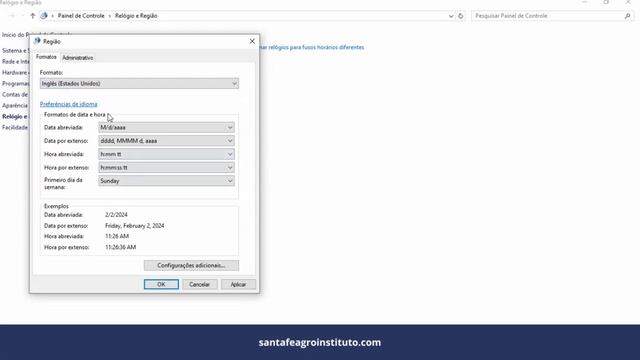The width and height of the screenshot is (640, 360).
Task: Select Relógio e Região in sidebar
Action: tap(15, 116)
